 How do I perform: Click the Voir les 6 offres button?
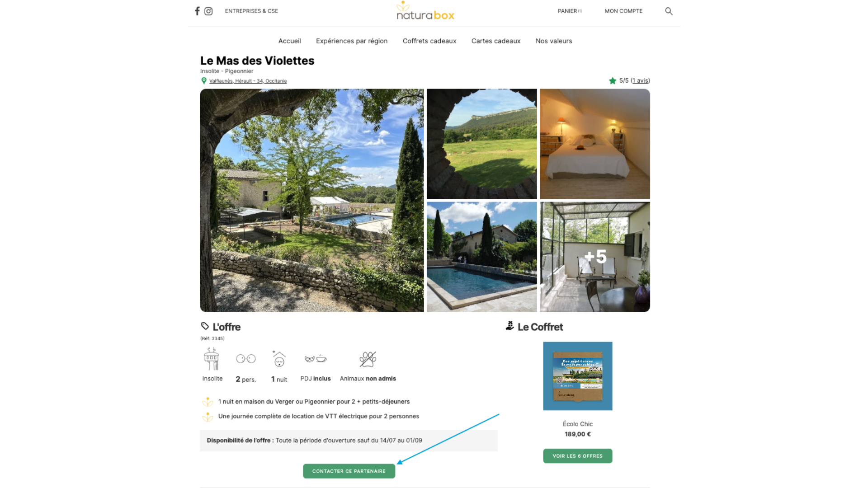(578, 456)
